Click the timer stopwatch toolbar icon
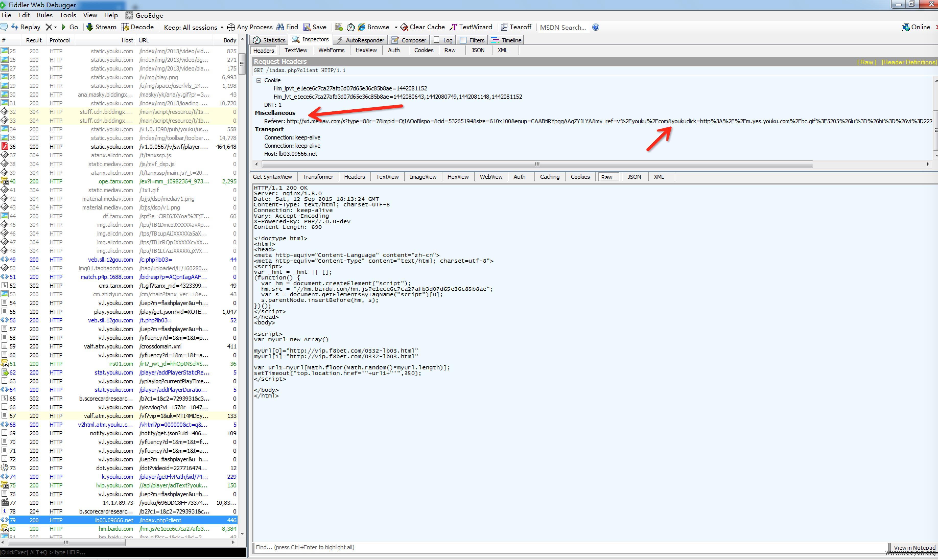Image resolution: width=938 pixels, height=560 pixels. point(350,27)
